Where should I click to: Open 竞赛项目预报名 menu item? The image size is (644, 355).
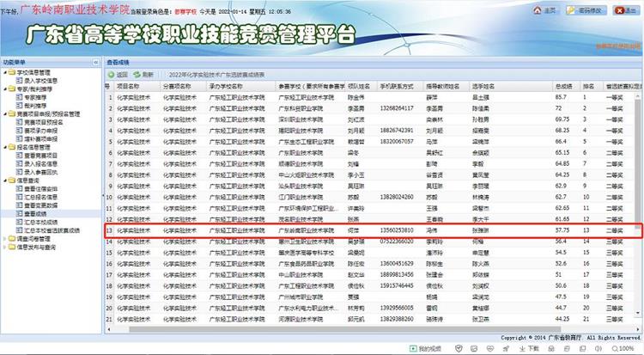(x=46, y=121)
